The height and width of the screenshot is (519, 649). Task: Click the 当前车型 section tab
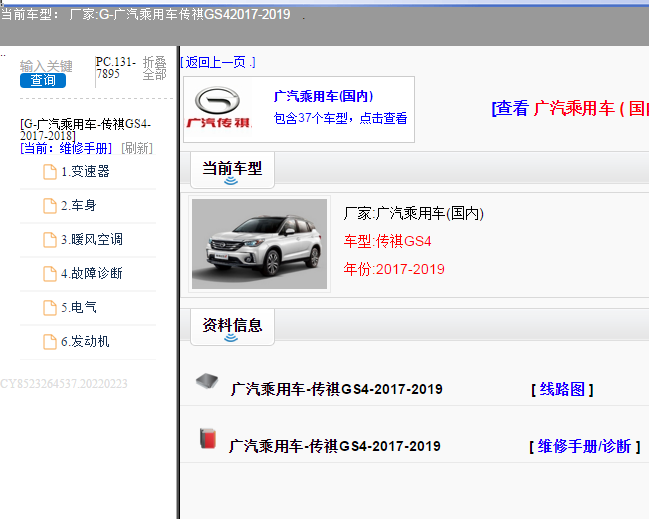(x=232, y=170)
